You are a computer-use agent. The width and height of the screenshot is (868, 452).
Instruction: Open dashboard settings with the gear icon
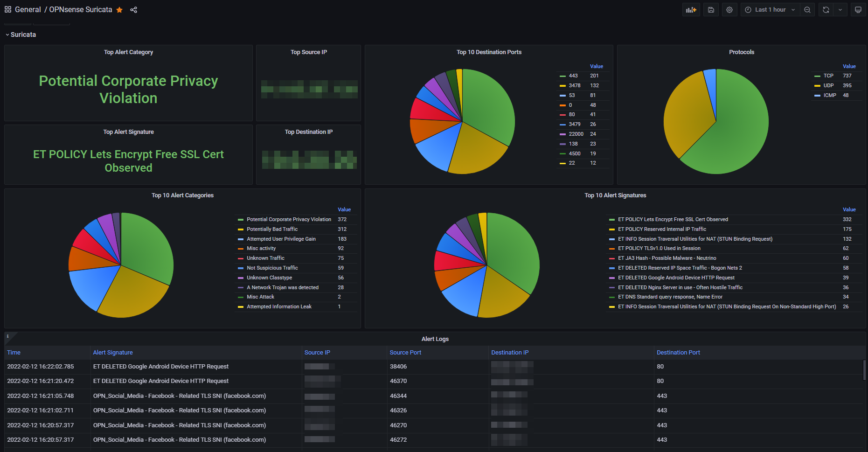(729, 9)
